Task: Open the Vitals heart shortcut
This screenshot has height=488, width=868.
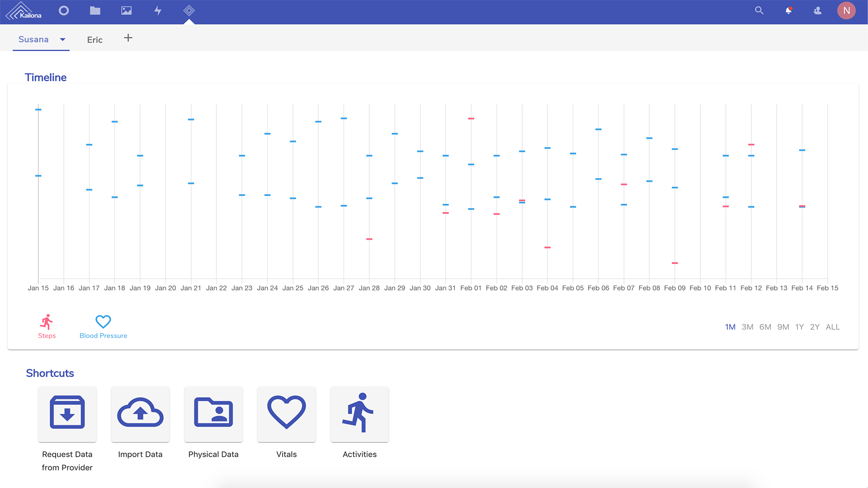Action: point(287,414)
